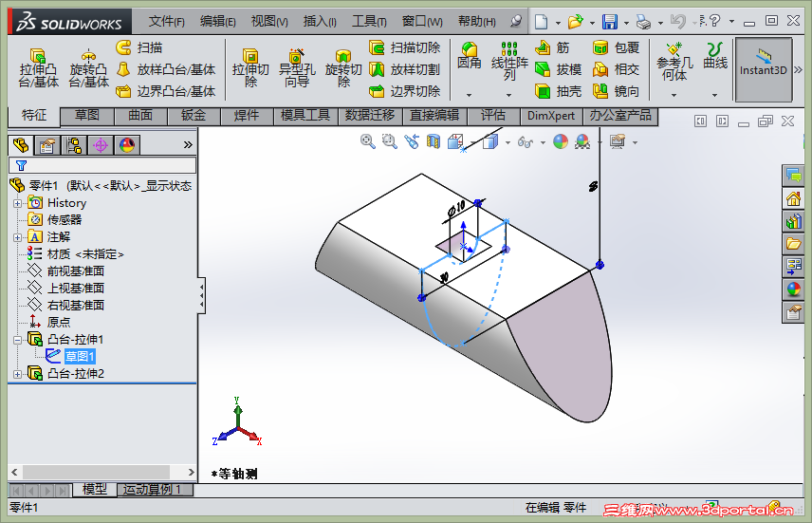
Task: Select the 前视基准面 front plane
Action: (x=76, y=271)
